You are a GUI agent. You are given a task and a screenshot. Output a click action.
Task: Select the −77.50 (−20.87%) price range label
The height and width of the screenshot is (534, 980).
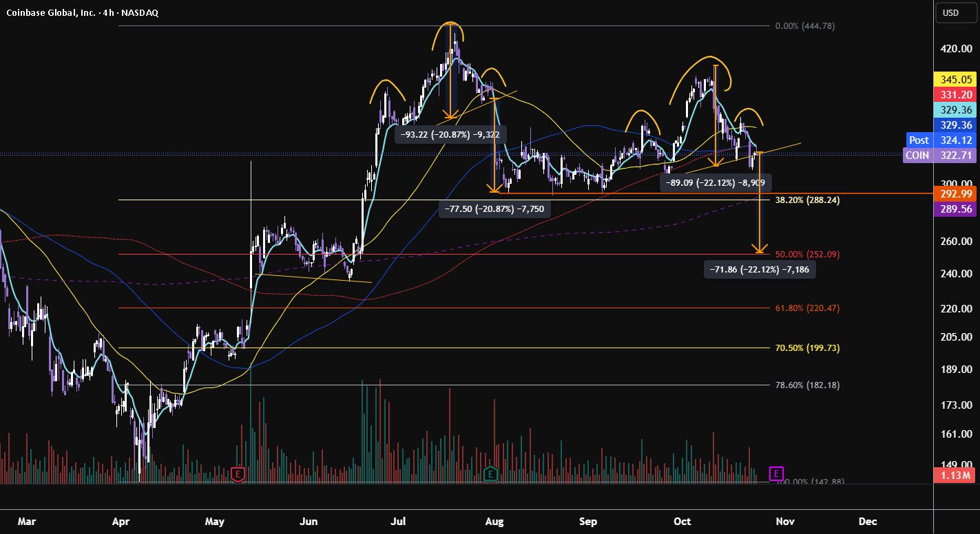494,210
